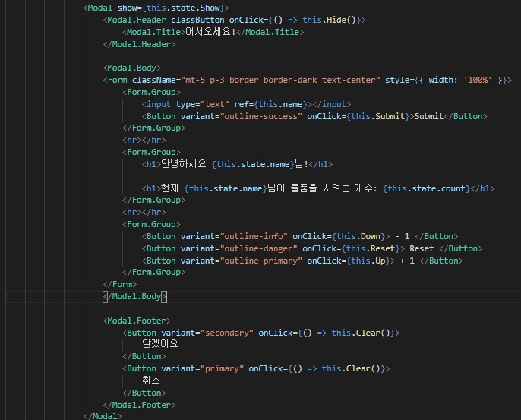This screenshot has width=521, height=420.
Task: Click className string 'mt-5 p-3 border border-dark text-center'
Action: click(280, 80)
